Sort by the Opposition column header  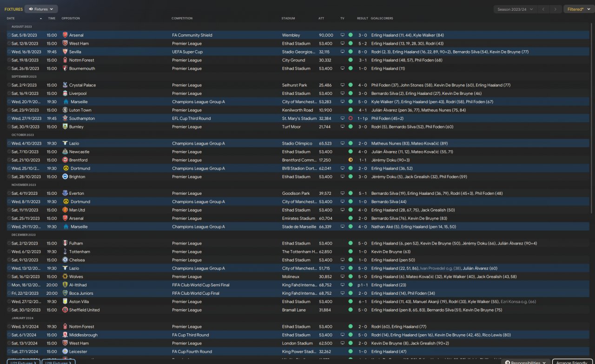71,19
